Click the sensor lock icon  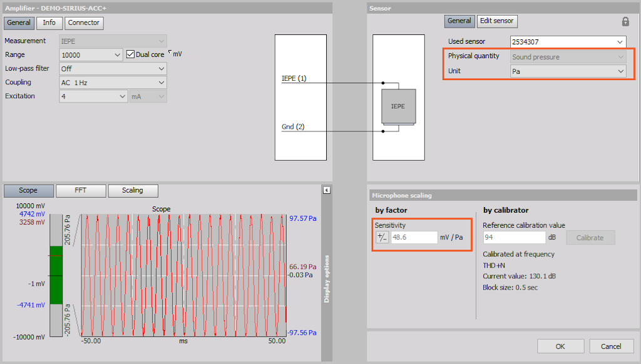[625, 22]
